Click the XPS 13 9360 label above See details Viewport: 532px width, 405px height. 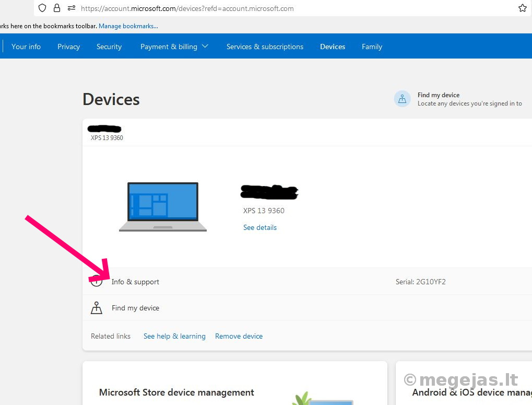[x=264, y=211]
